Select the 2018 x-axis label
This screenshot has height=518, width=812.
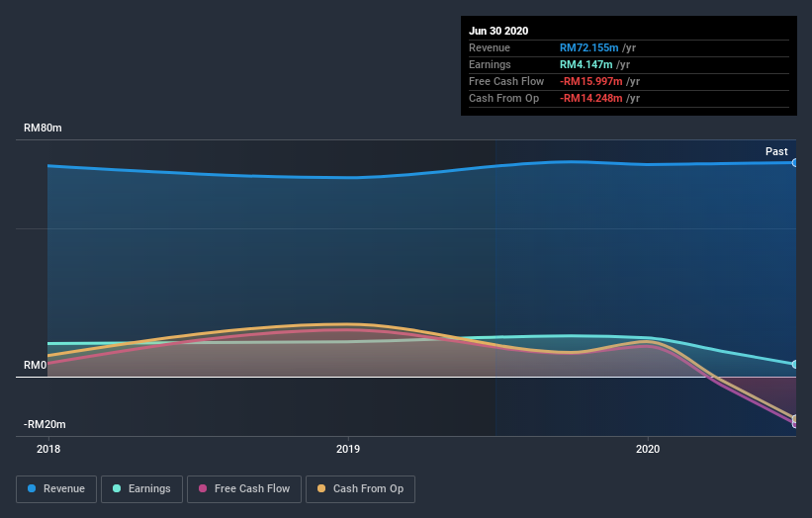point(48,449)
